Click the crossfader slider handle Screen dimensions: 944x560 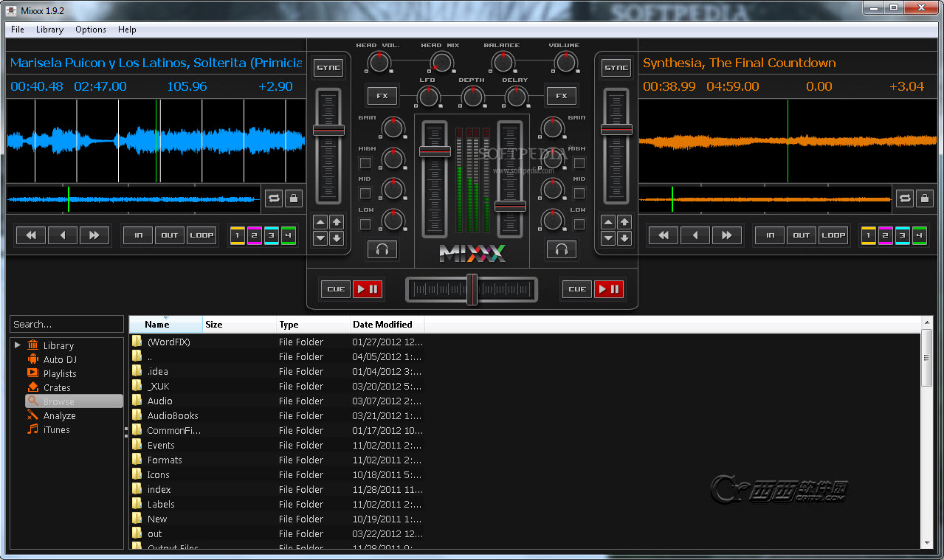pyautogui.click(x=472, y=289)
